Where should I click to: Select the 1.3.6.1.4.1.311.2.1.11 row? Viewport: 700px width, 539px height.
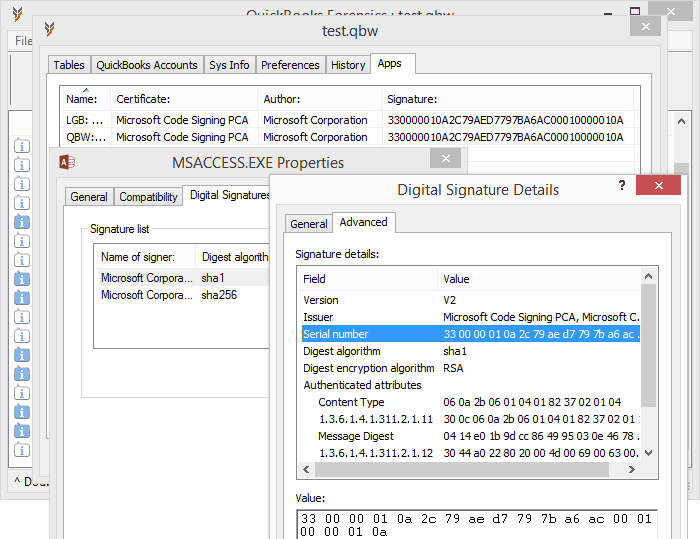(x=471, y=419)
